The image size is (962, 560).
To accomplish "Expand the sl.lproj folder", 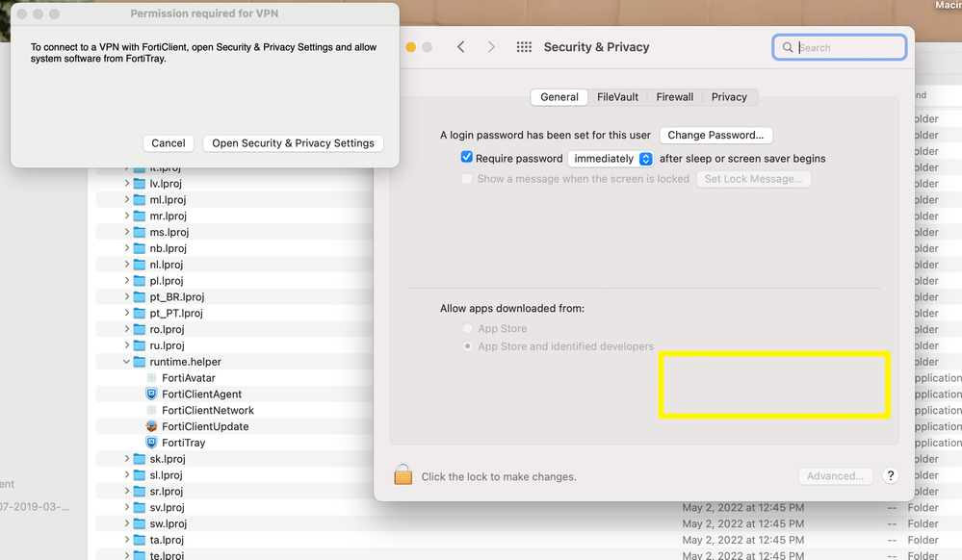I will coord(126,474).
